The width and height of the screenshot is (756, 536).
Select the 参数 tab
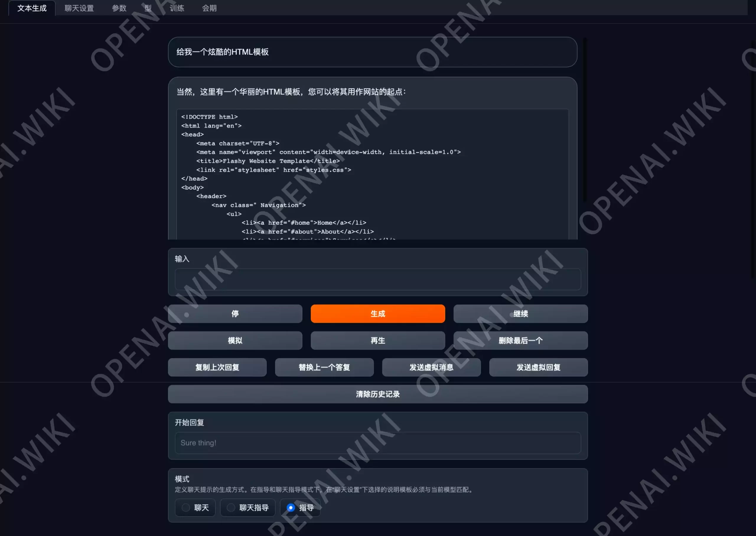point(119,8)
